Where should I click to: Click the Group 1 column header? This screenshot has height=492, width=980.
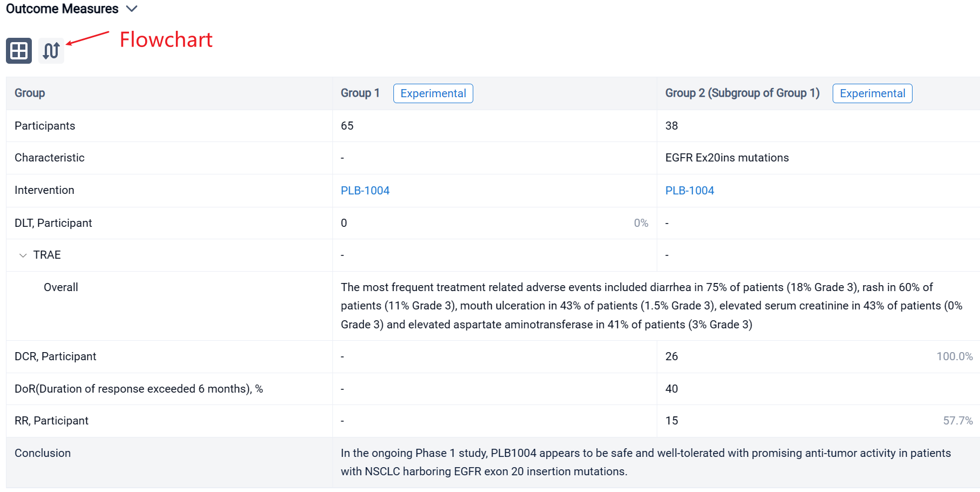click(360, 93)
